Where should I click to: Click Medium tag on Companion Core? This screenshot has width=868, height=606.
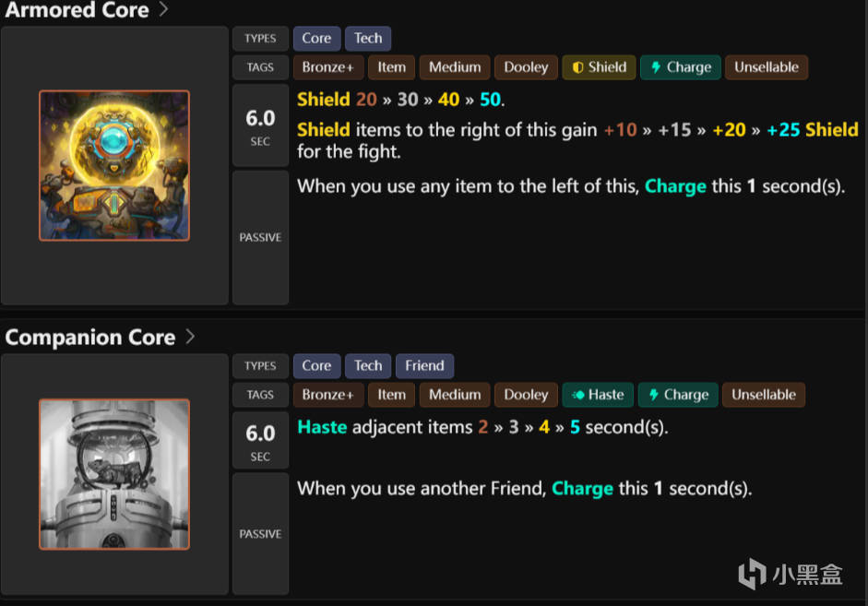point(455,395)
